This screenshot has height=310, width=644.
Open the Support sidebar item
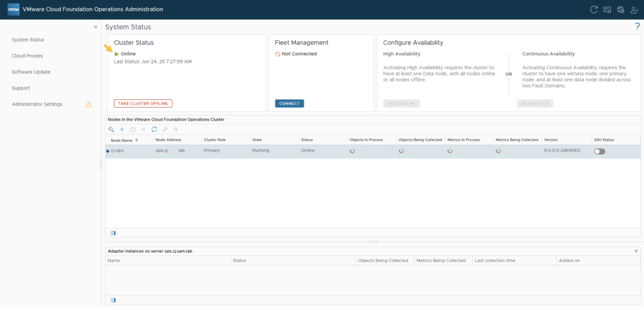pyautogui.click(x=21, y=88)
